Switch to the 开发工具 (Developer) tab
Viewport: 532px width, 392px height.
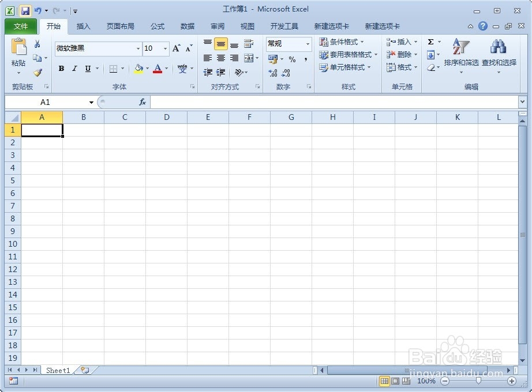[284, 26]
